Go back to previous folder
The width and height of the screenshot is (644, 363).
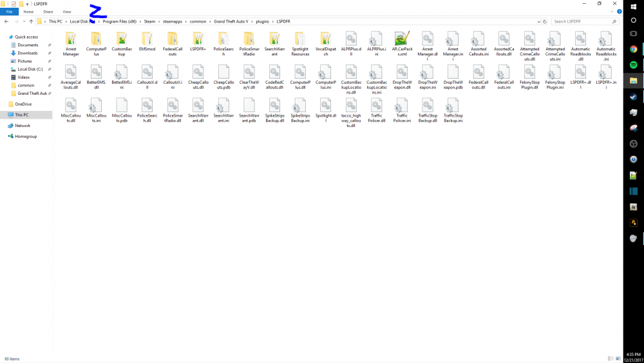coord(6,21)
